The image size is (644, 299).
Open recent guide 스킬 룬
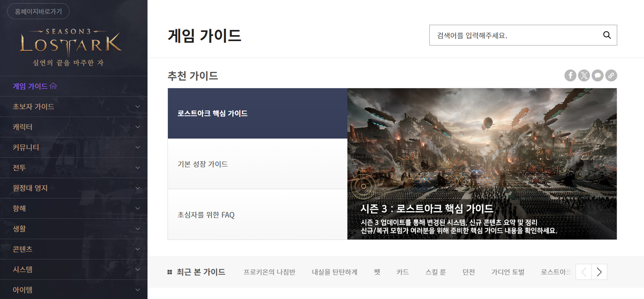(x=436, y=272)
